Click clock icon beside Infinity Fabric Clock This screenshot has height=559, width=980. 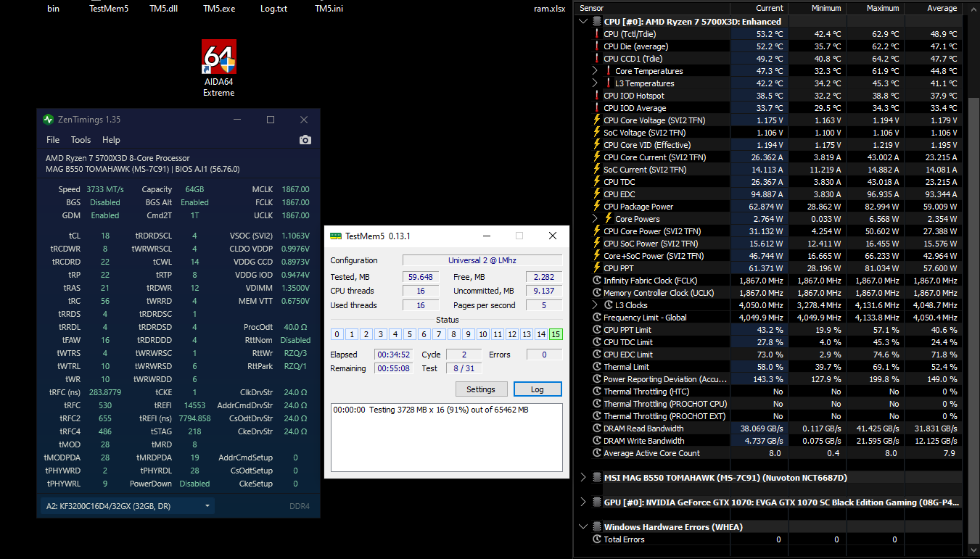(597, 281)
